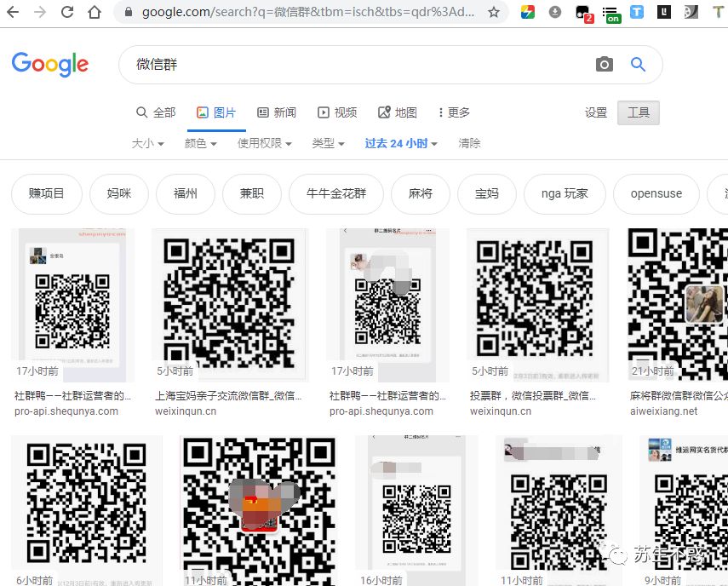This screenshot has height=586, width=728.
Task: Switch to the 新闻 news tab
Action: 277,112
